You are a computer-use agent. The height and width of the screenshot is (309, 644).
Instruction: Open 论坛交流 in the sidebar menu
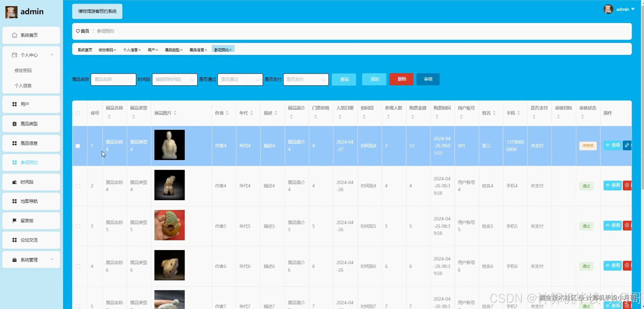[29, 240]
